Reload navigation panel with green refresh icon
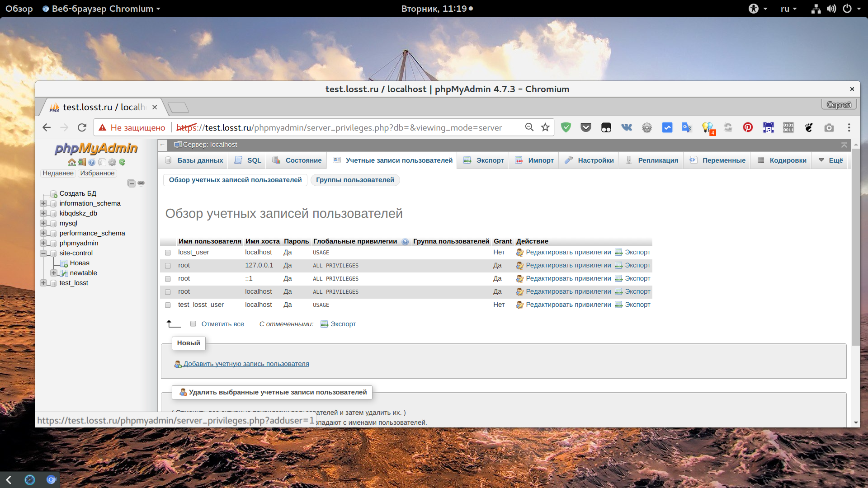The image size is (868, 488). (122, 162)
